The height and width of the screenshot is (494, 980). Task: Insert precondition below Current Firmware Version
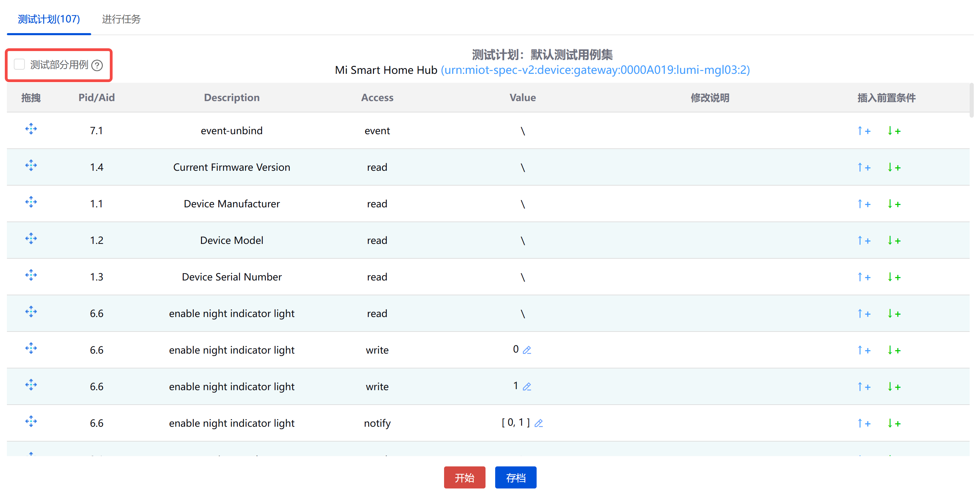[x=894, y=167]
